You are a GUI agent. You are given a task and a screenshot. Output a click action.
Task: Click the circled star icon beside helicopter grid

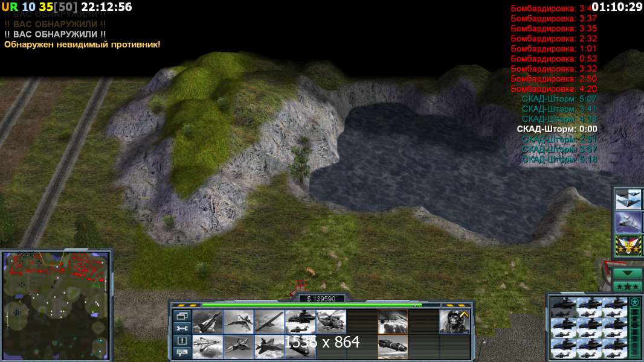pos(634,302)
